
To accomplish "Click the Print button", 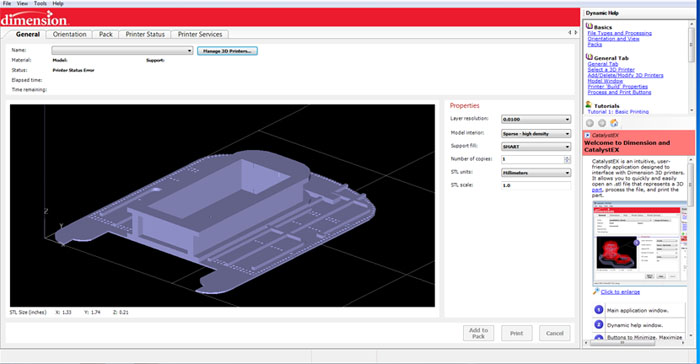I will [517, 333].
